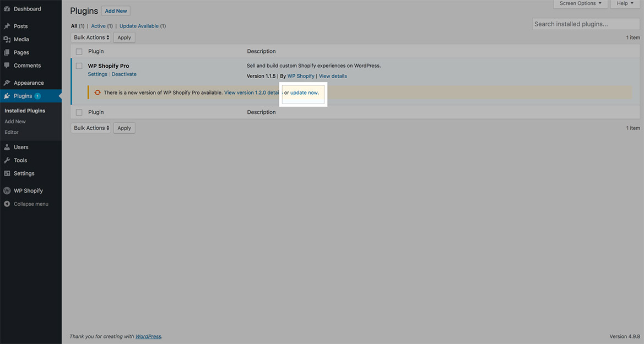Deactivate the WP Shopify Pro plugin
This screenshot has width=644, height=344.
pyautogui.click(x=124, y=74)
